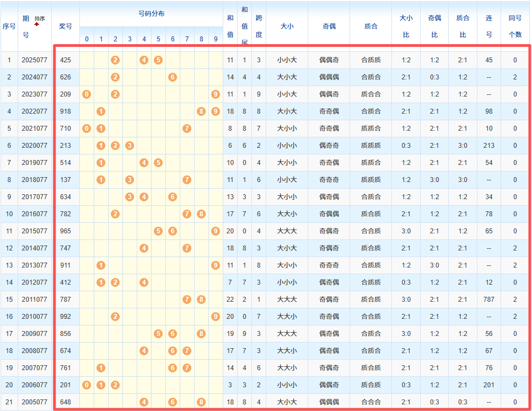The width and height of the screenshot is (532, 411).
Task: Click 质合比 value 0:3 in row 2005077
Action: pyautogui.click(x=463, y=403)
